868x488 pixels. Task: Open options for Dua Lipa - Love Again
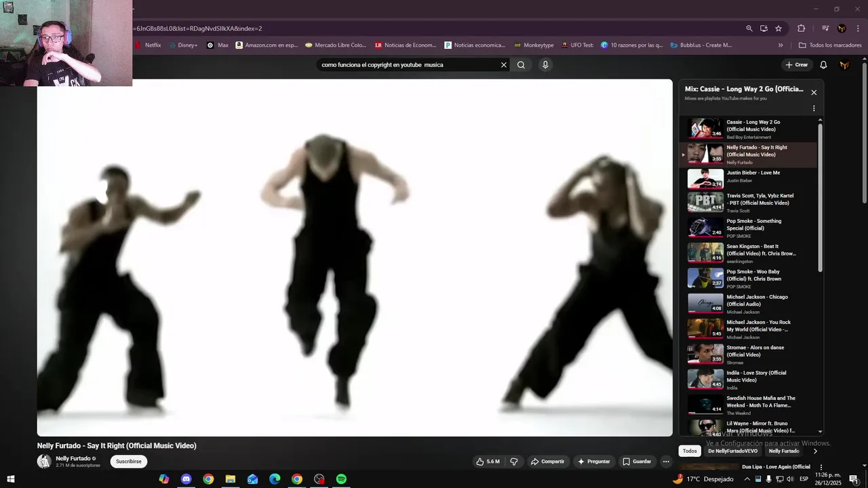(x=821, y=468)
